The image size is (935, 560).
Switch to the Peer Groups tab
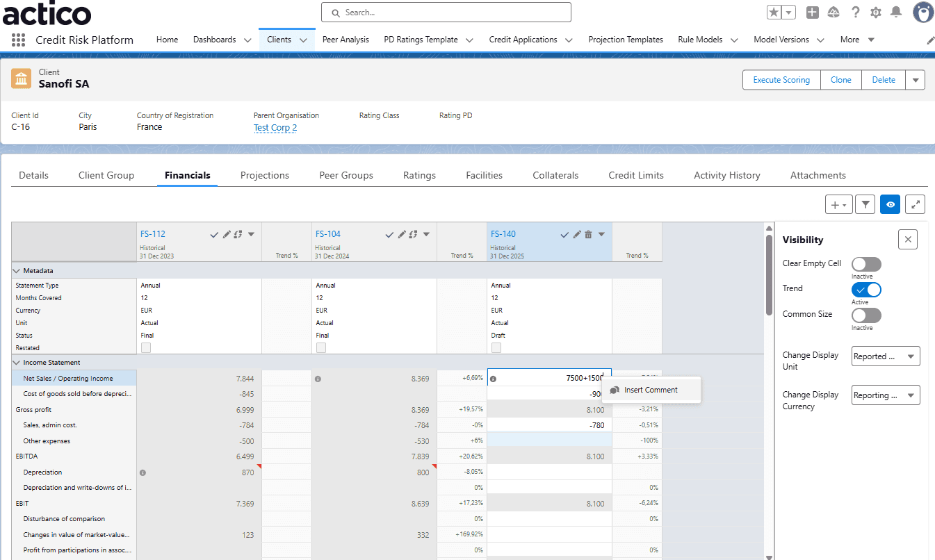click(x=346, y=175)
